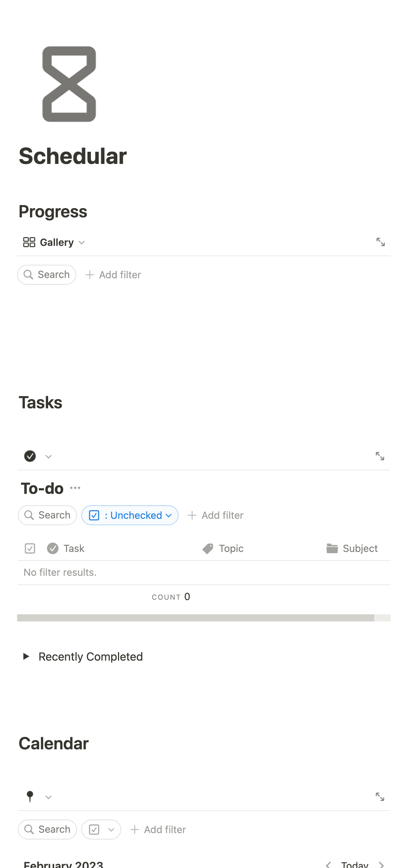Viewport: 401px width, 868px height.
Task: Expand the Tasks database to full page
Action: click(380, 456)
